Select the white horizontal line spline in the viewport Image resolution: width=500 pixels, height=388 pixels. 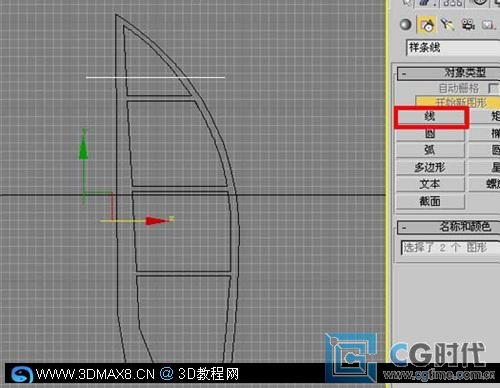coord(155,78)
